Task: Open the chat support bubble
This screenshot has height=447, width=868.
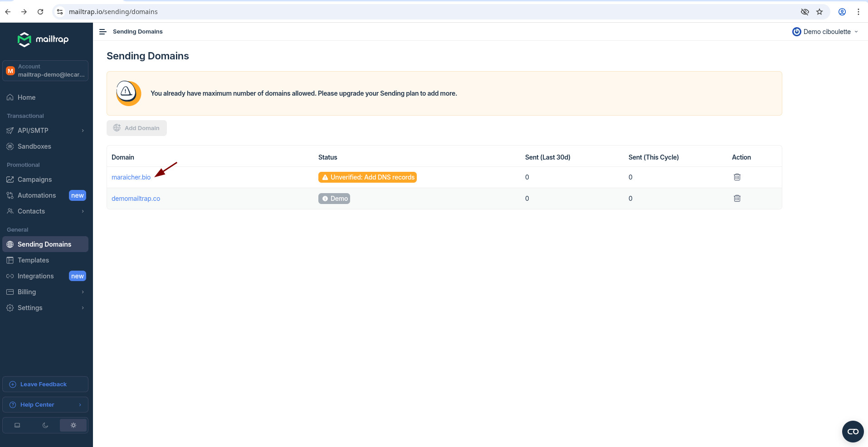Action: point(853,432)
